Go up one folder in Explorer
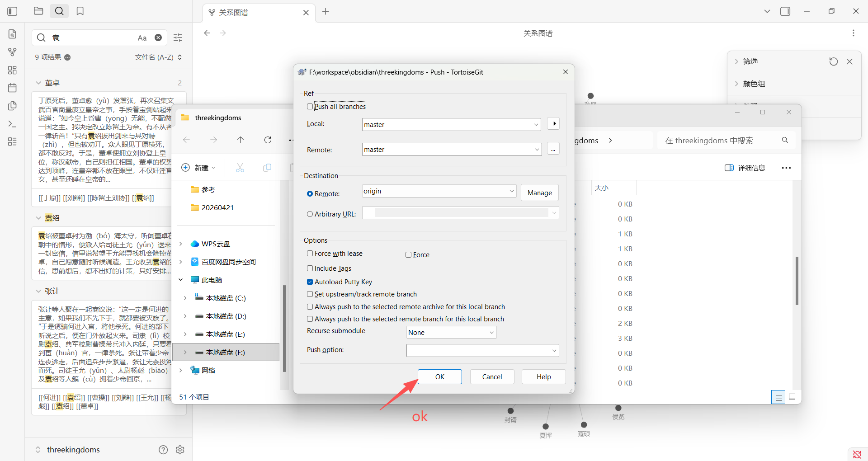The height and width of the screenshot is (461, 868). 241,140
